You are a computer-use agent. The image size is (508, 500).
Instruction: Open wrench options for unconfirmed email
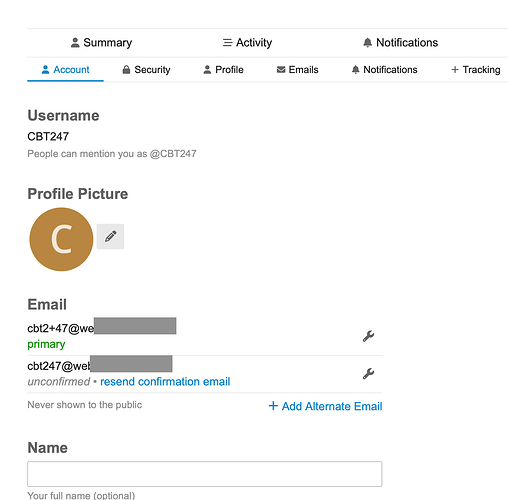(x=369, y=374)
